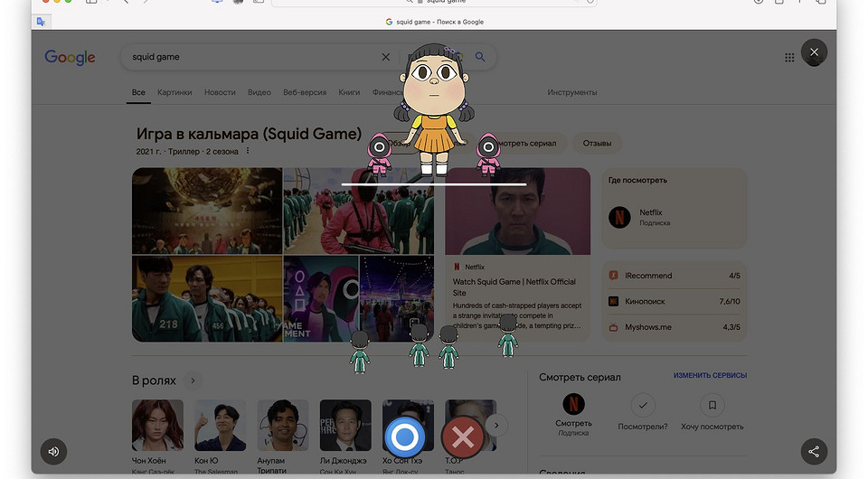
Task: Click the Отзывы chip button
Action: tap(597, 144)
